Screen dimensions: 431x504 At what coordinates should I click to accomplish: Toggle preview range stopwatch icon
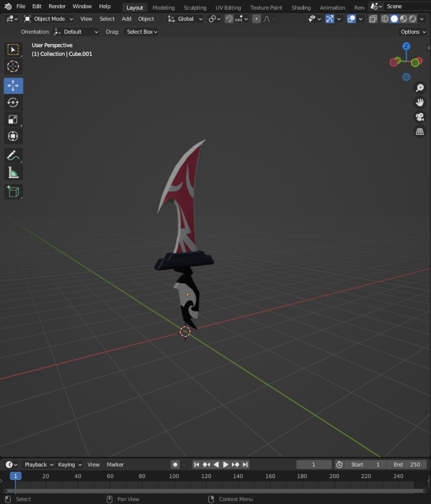pyautogui.click(x=339, y=464)
